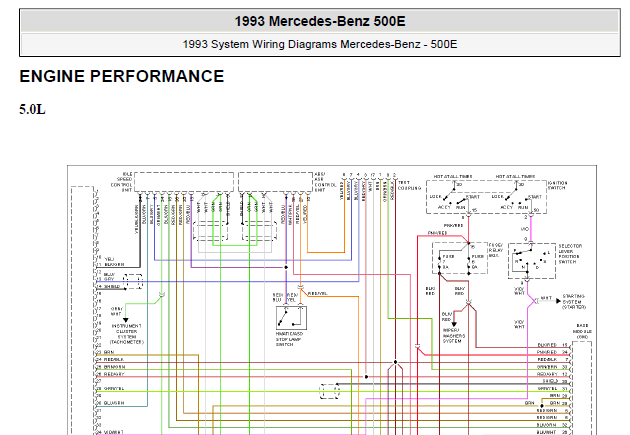Click the 'WIPER/WASHERS SYSTEM' label
The image size is (630, 435).
click(x=454, y=335)
